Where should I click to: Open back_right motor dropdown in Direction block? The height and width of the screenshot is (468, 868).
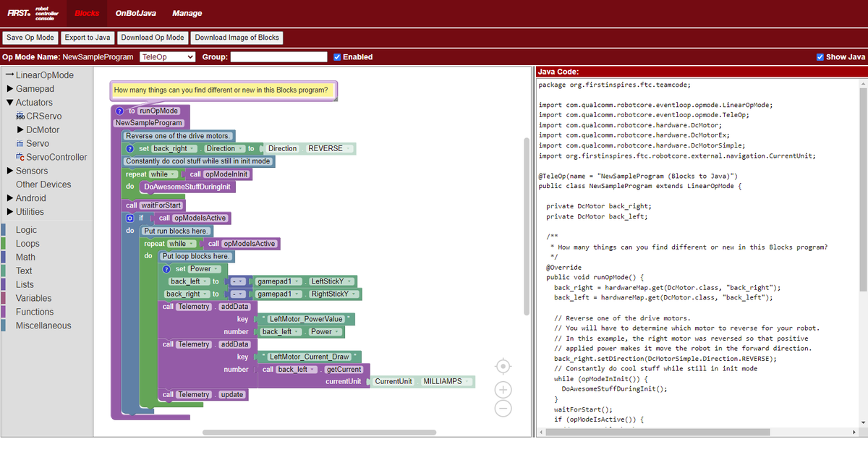[173, 148]
